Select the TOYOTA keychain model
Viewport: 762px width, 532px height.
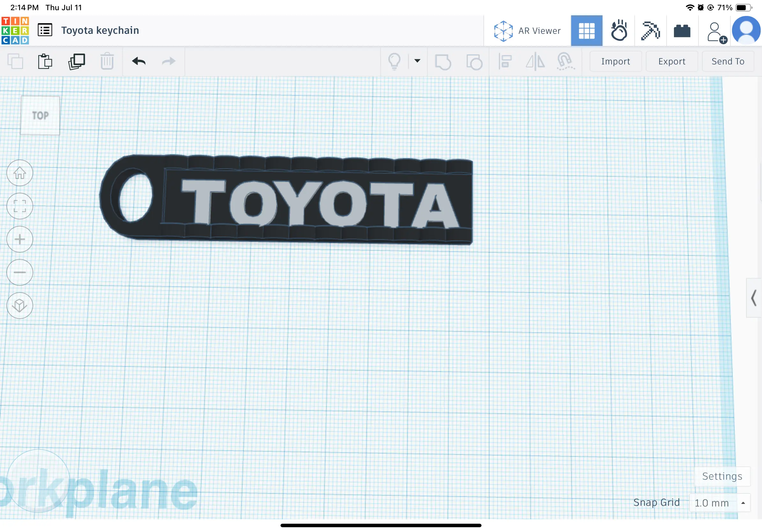(x=286, y=200)
